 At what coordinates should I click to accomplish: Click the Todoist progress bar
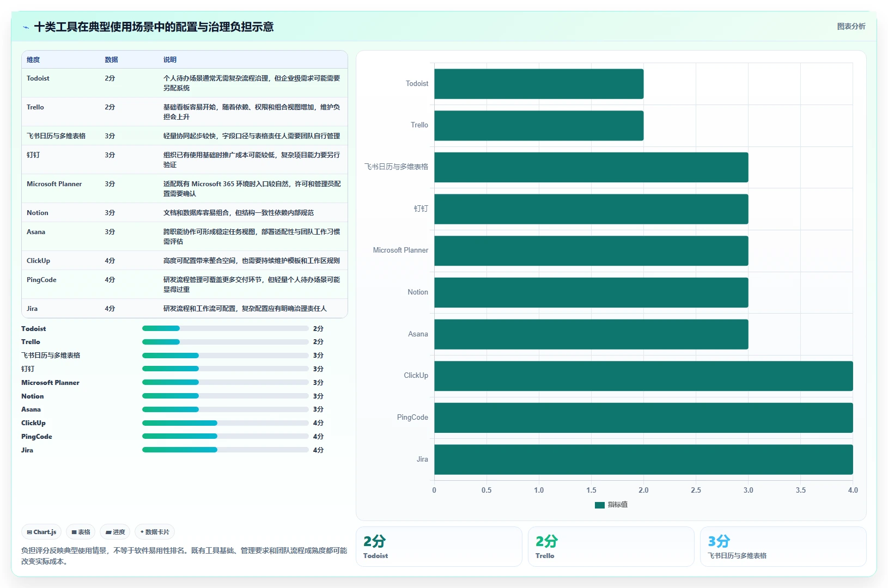[225, 328]
